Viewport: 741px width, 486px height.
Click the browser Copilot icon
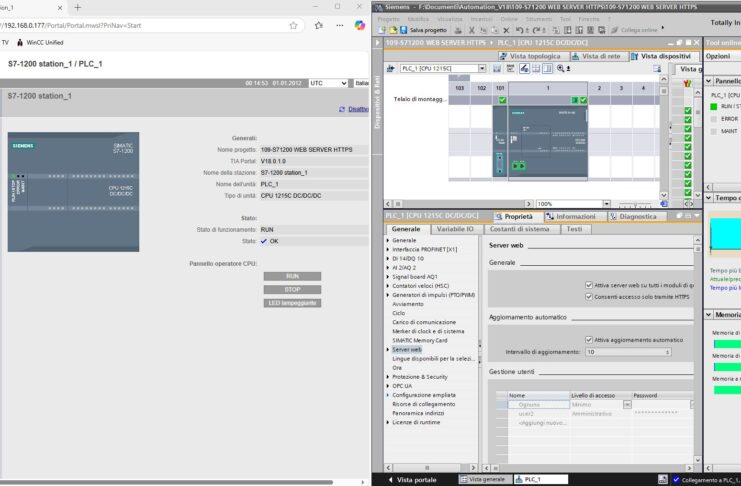360,26
